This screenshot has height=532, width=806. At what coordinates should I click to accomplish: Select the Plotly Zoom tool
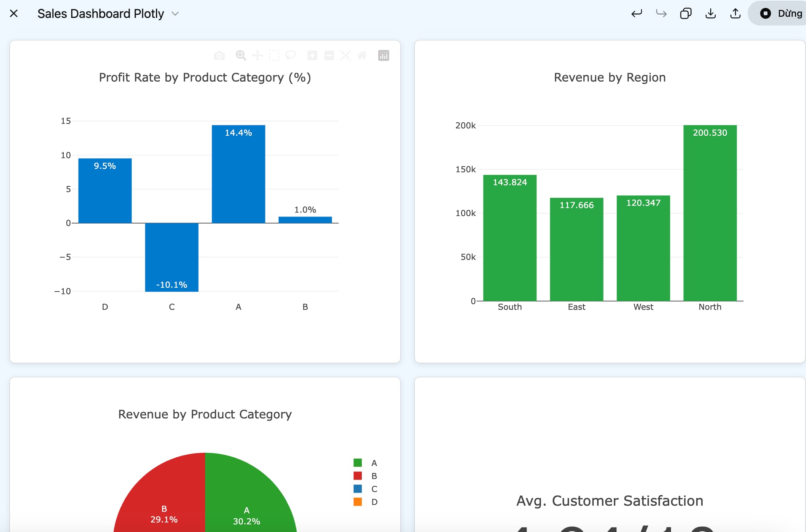(x=241, y=56)
